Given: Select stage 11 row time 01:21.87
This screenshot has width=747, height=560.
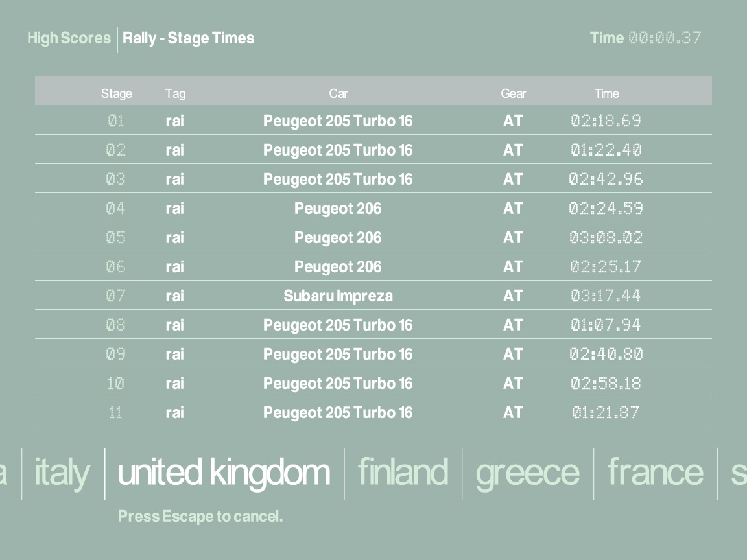Looking at the screenshot, I should point(606,412).
